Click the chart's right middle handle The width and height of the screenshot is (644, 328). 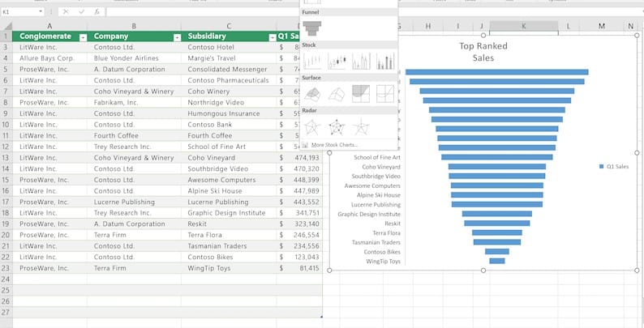637,152
